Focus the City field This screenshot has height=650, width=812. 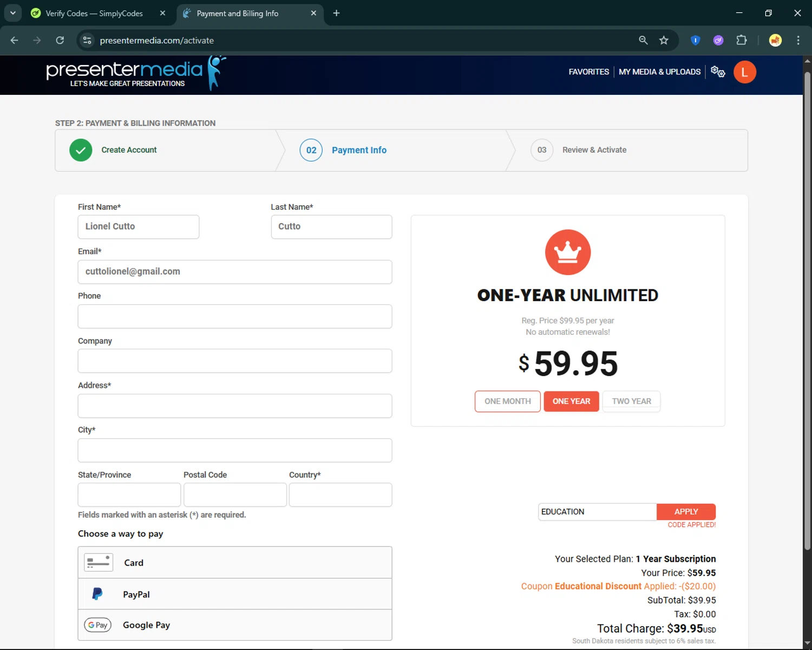tap(235, 450)
